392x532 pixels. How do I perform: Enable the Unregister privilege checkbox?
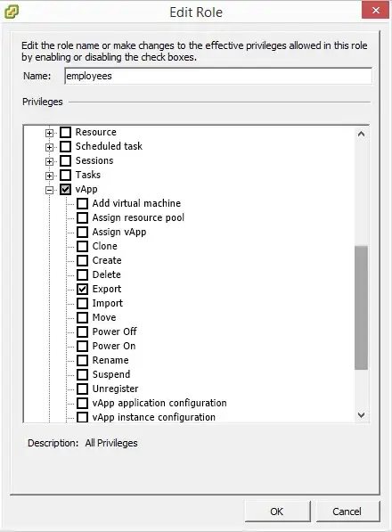[x=82, y=389]
